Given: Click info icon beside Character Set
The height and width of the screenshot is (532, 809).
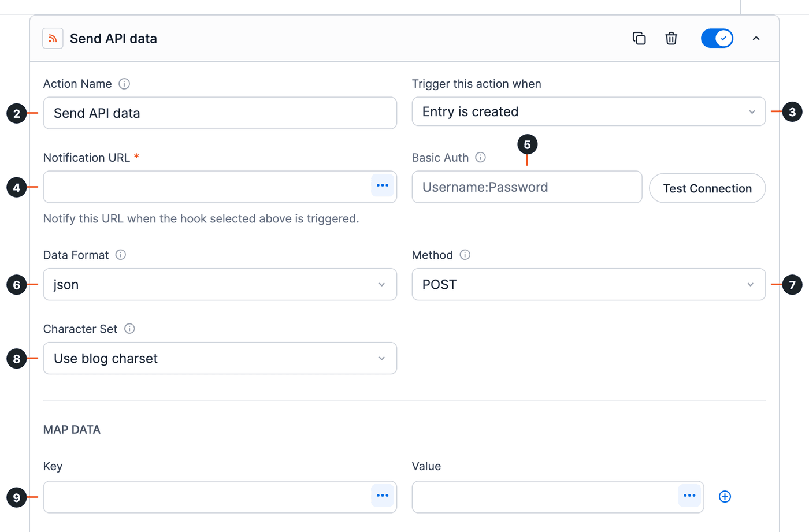Looking at the screenshot, I should [x=129, y=329].
